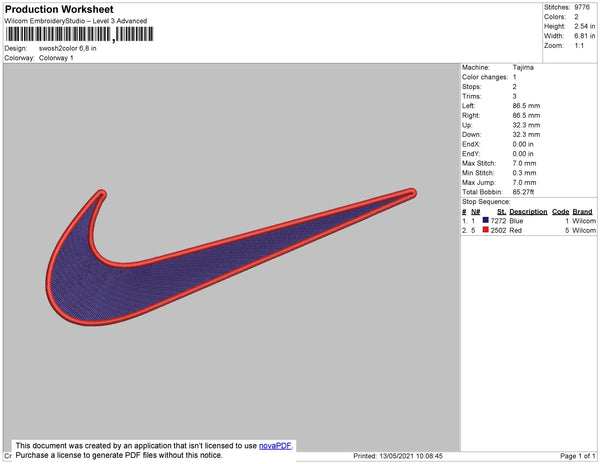Viewport: 600px width, 464px height.
Task: Click the Min Stitch value 0.3 mm
Action: (x=525, y=173)
